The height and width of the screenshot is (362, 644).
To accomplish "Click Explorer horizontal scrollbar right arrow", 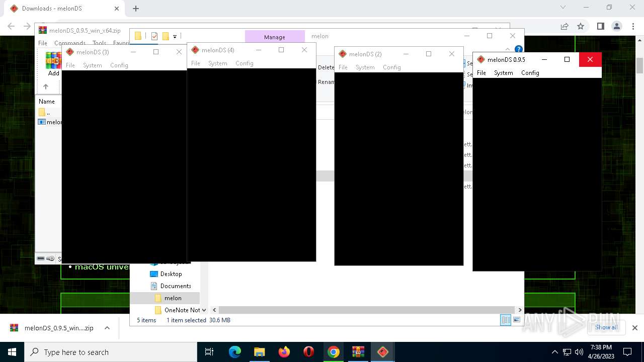I will 520,310.
